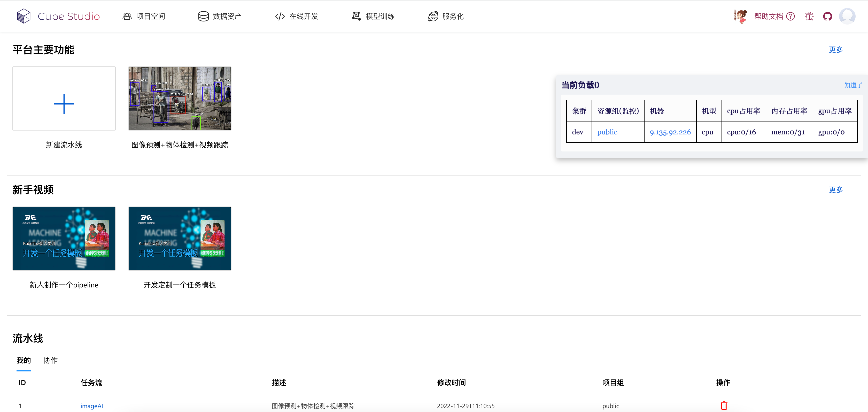Viewport: 868px width, 412px height.
Task: Switch to the 协作 tab
Action: tap(51, 360)
